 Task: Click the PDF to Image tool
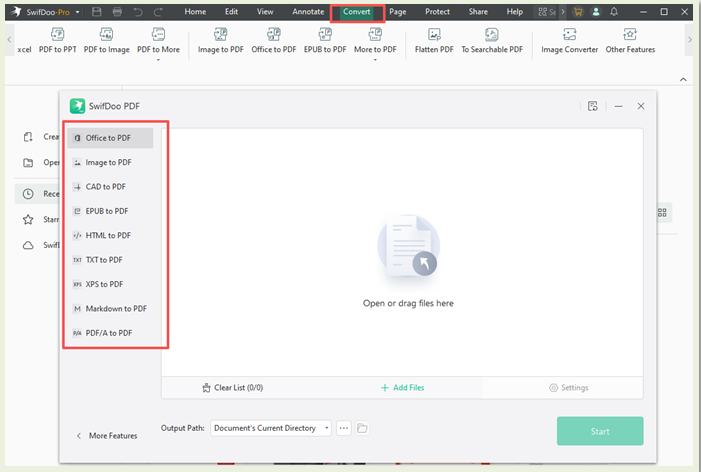click(106, 41)
